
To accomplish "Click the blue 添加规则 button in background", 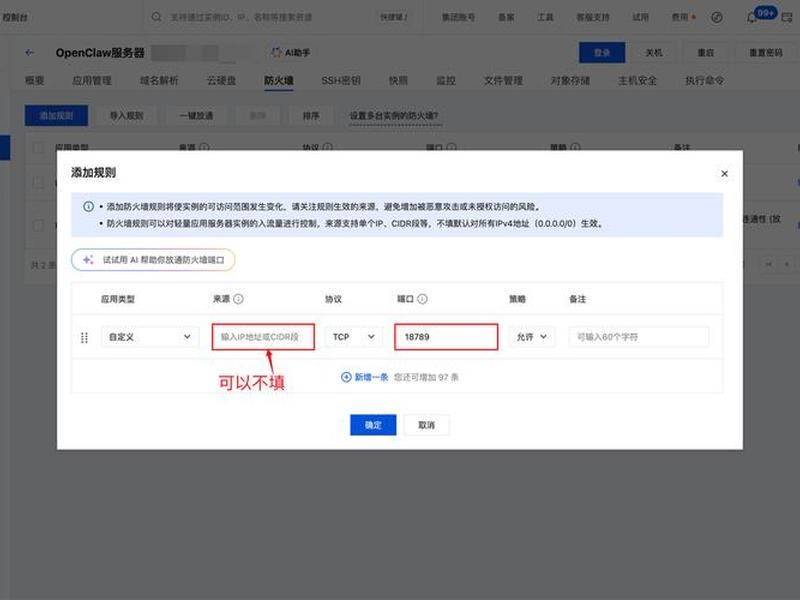I will (x=56, y=116).
